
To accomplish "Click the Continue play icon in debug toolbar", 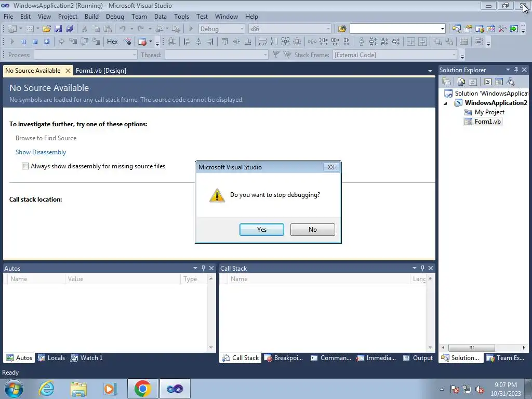I will 12,42.
